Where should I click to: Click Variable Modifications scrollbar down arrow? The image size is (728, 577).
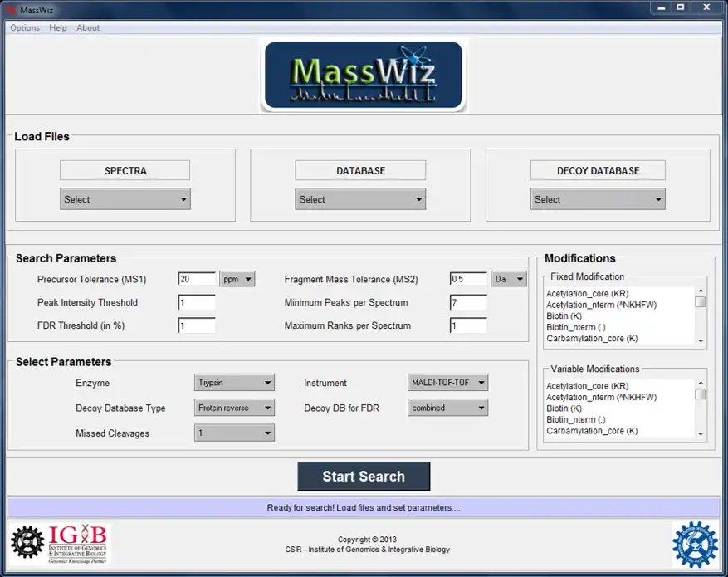[701, 433]
